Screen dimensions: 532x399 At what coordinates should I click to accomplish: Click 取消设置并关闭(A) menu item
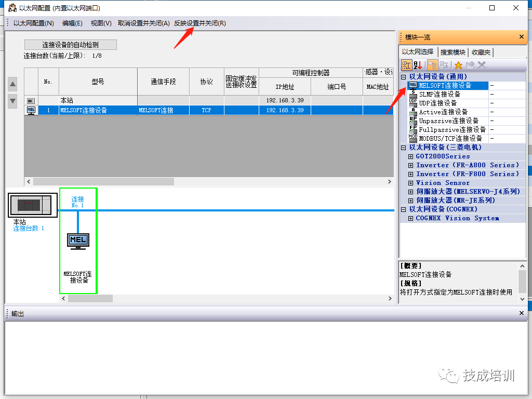point(143,23)
